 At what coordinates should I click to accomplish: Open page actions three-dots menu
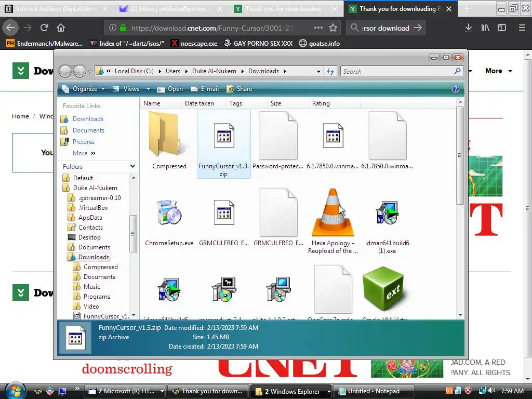click(318, 28)
